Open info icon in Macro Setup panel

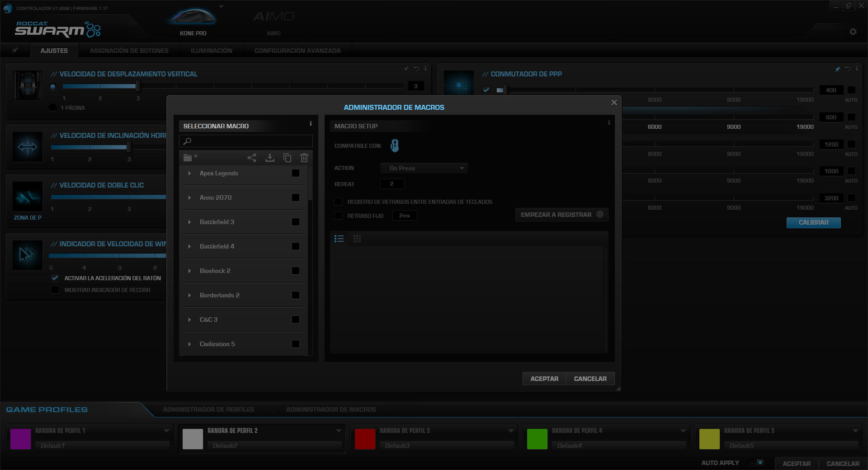tap(609, 122)
